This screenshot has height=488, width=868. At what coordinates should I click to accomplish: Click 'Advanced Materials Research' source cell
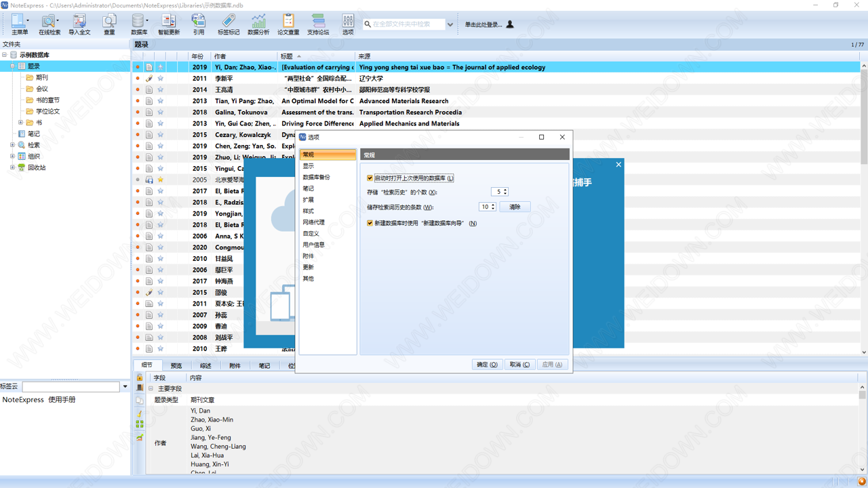point(403,101)
